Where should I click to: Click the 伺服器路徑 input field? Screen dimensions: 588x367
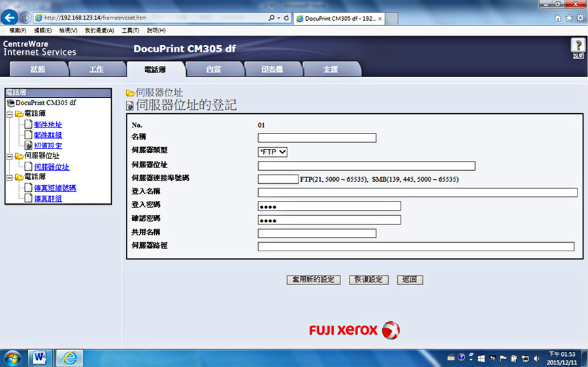(x=416, y=247)
